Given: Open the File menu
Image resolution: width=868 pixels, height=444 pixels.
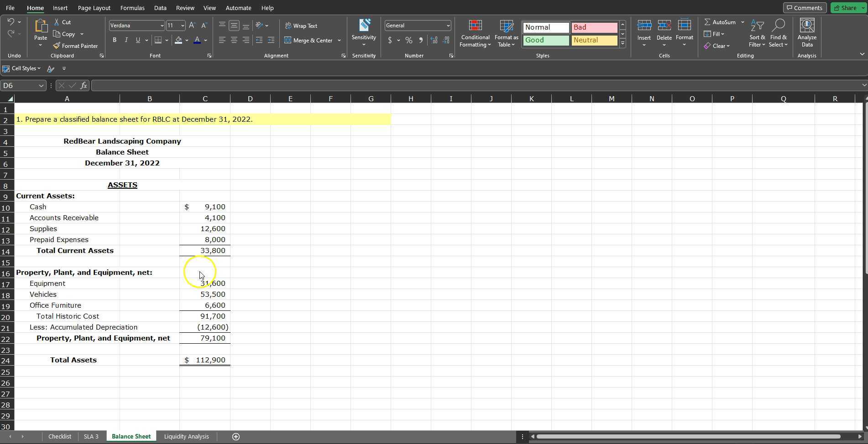Looking at the screenshot, I should [10, 8].
